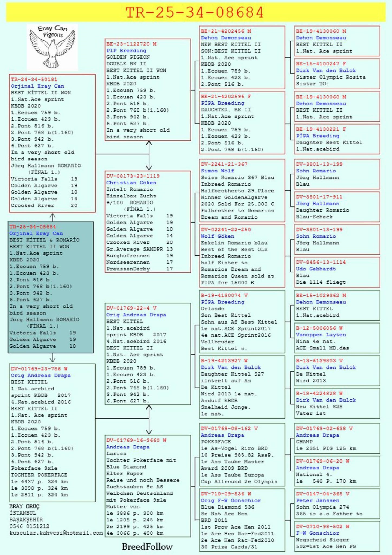Click the district name BAŞAKŞEHİR

tap(26, 519)
